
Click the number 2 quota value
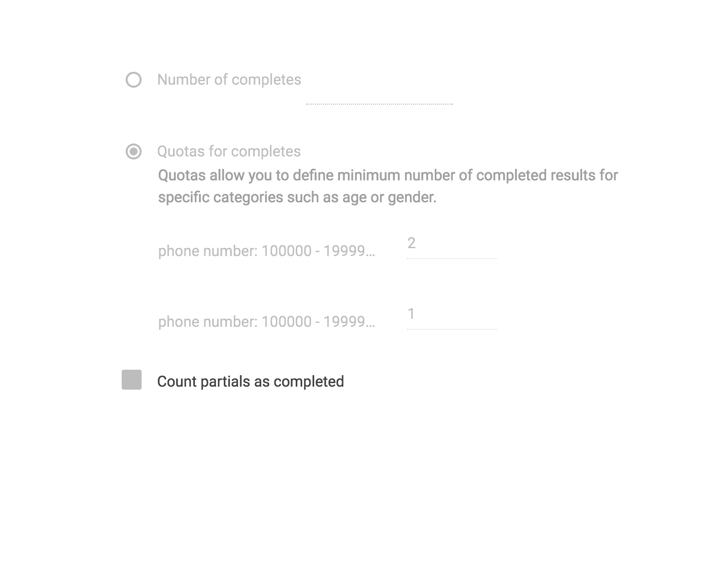[x=412, y=243]
